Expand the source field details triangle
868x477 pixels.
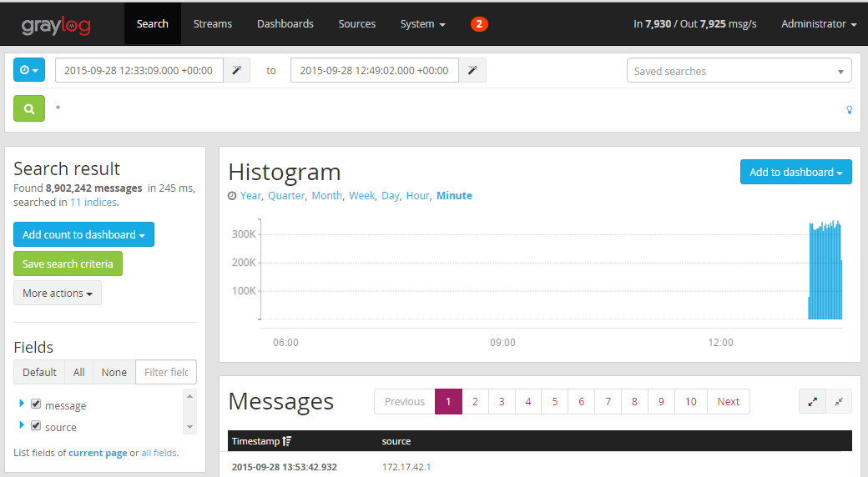[22, 425]
